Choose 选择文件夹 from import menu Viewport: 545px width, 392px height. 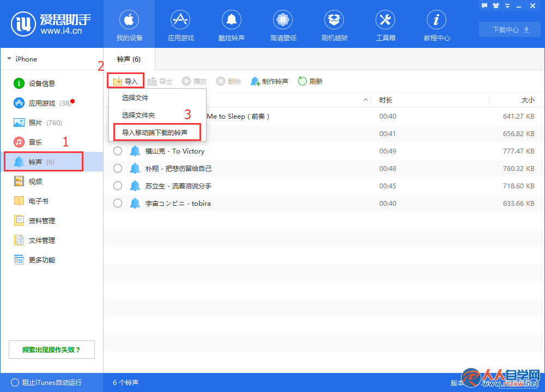(x=158, y=115)
